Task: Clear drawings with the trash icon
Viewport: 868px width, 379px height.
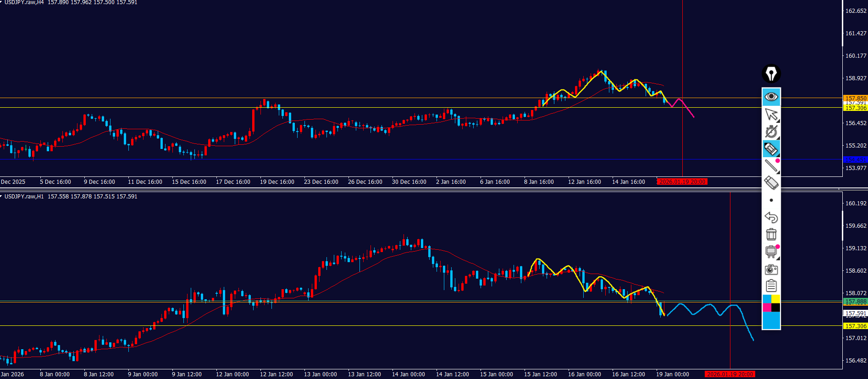Action: 771,234
